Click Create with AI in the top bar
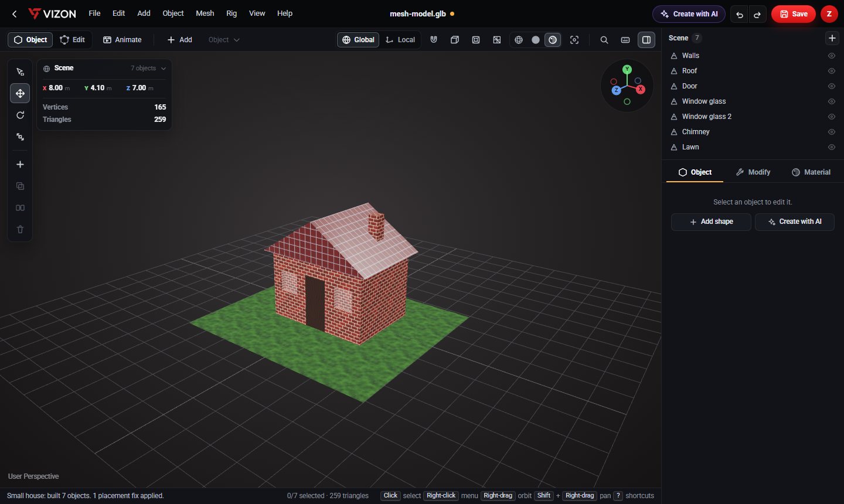The width and height of the screenshot is (844, 504). point(689,14)
